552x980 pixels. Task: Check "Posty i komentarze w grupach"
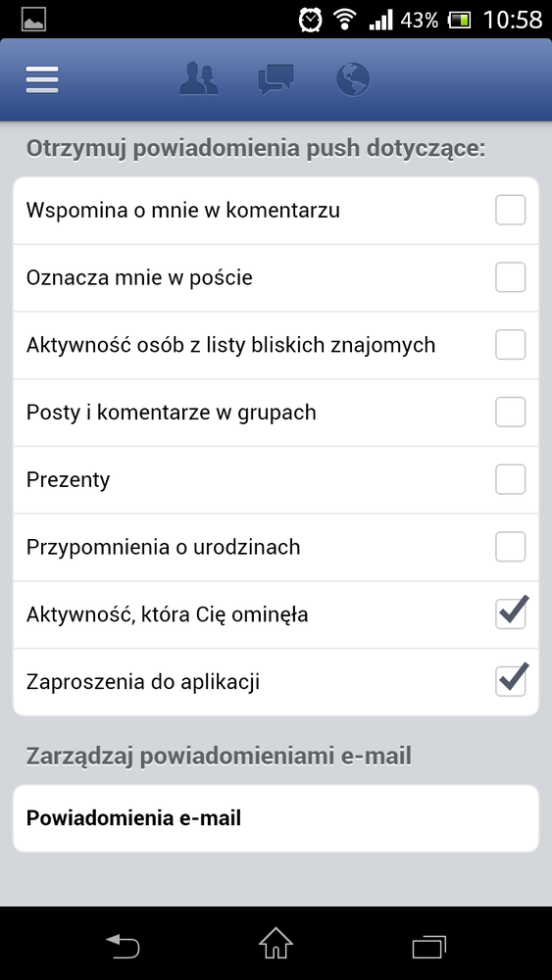click(510, 413)
